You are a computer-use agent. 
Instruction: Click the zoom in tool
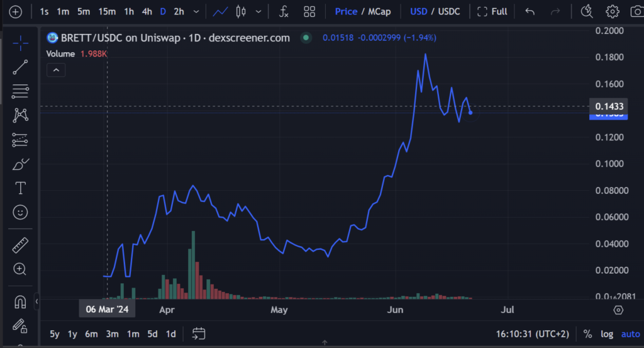coord(20,269)
